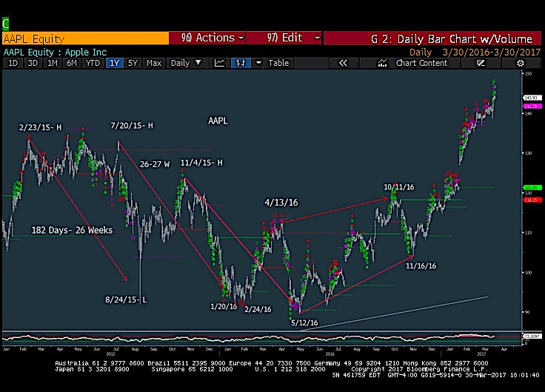Click the double left chevron collapse icon
545x392 pixels.
(x=343, y=63)
